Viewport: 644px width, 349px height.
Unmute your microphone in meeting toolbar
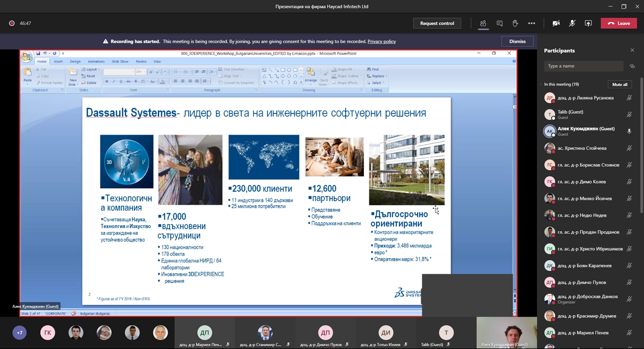pyautogui.click(x=572, y=23)
